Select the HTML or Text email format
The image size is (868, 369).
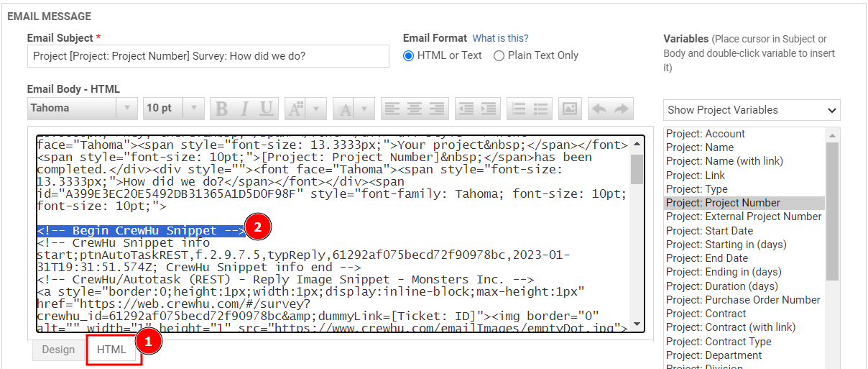click(x=408, y=56)
